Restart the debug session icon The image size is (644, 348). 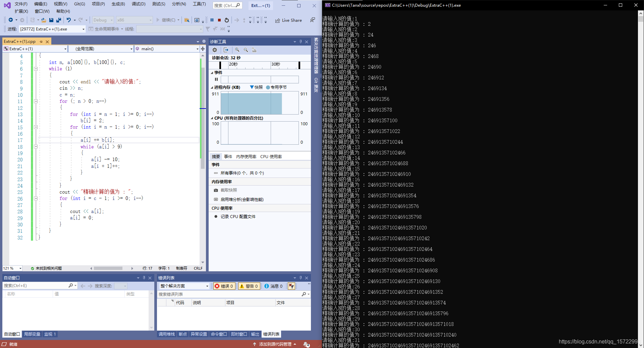227,20
